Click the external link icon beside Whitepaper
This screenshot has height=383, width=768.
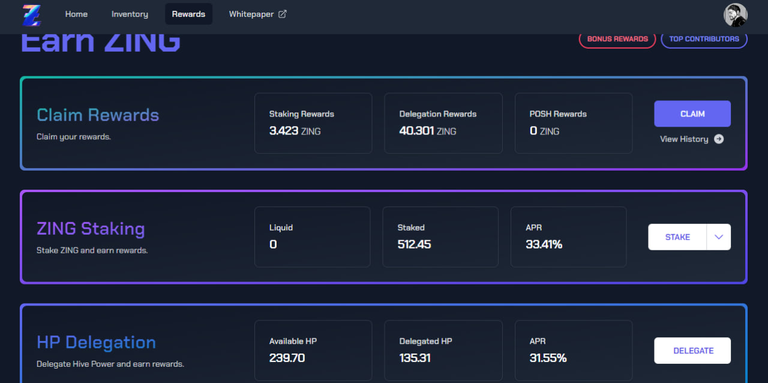pos(282,14)
